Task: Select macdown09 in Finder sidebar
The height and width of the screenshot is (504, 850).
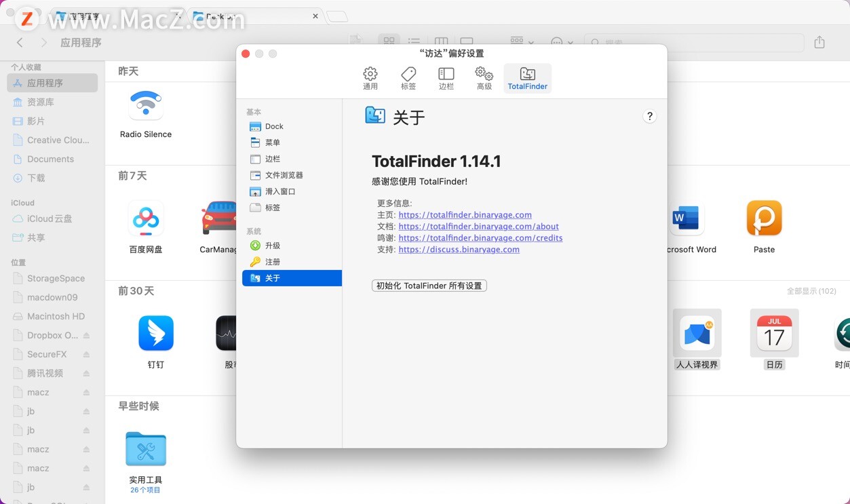Action: pos(52,297)
